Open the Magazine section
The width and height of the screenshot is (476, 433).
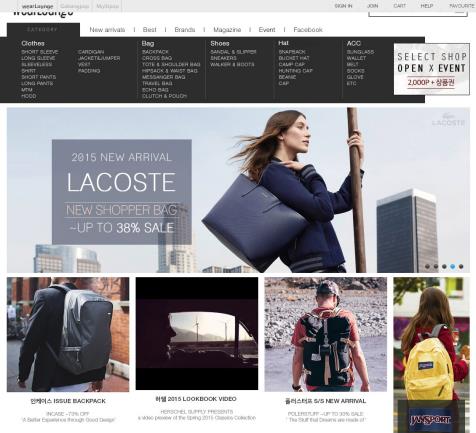pos(227,30)
